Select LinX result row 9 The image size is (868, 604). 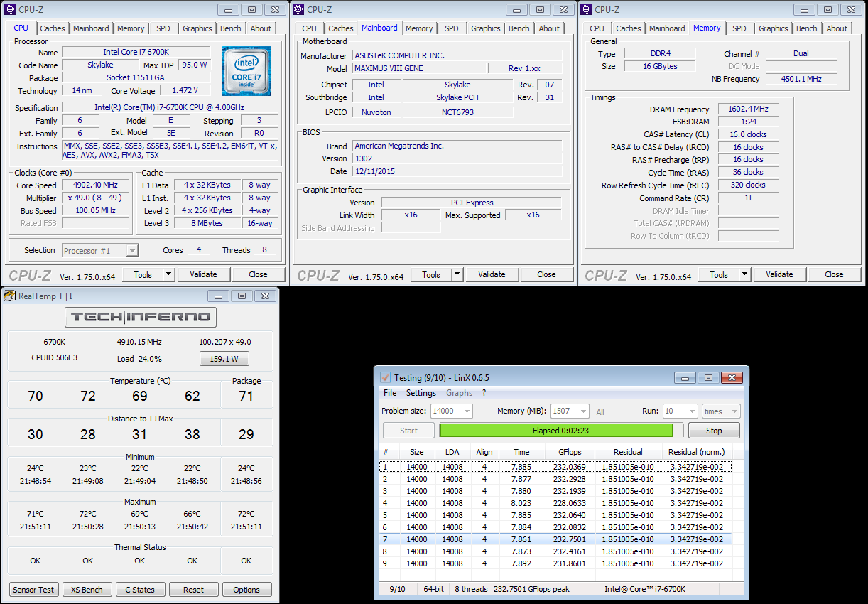pyautogui.click(x=555, y=563)
